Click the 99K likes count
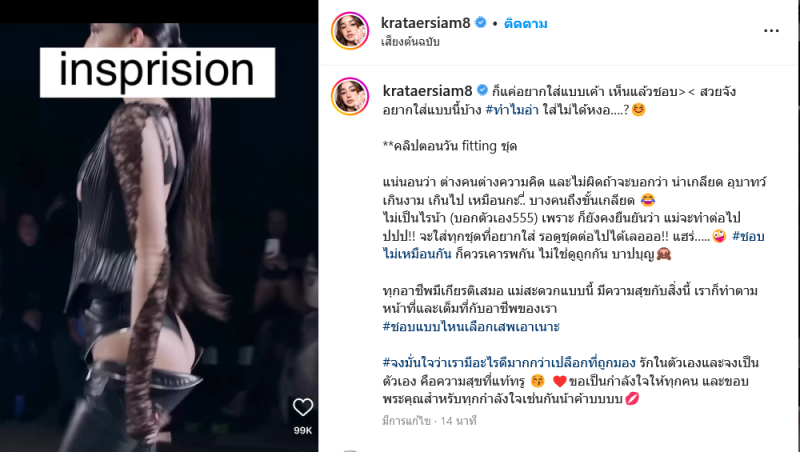Viewport: 800px width, 452px height. [303, 431]
